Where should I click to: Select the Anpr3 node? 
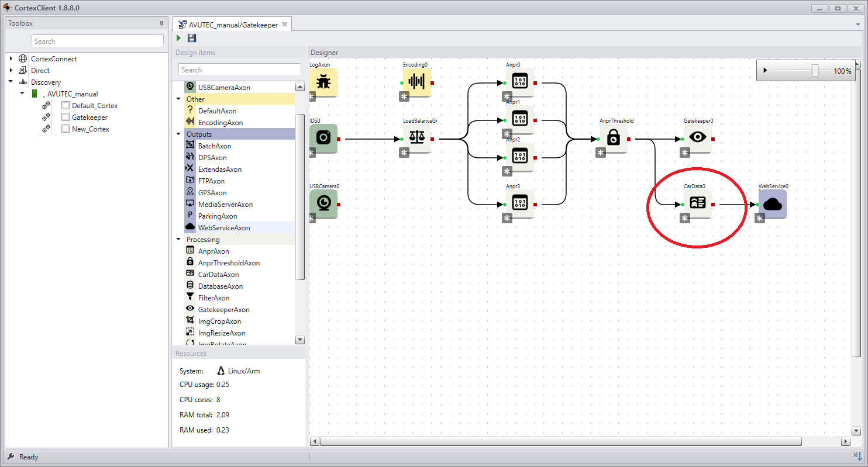519,204
